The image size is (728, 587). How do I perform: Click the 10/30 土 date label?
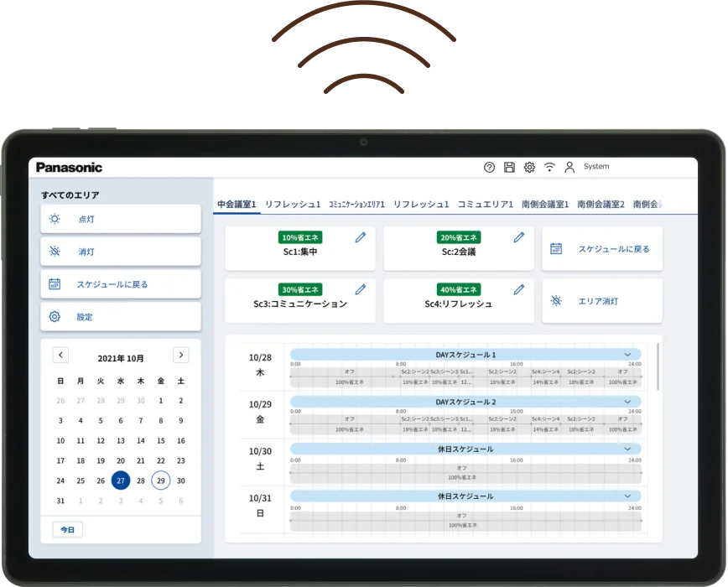pyautogui.click(x=260, y=459)
